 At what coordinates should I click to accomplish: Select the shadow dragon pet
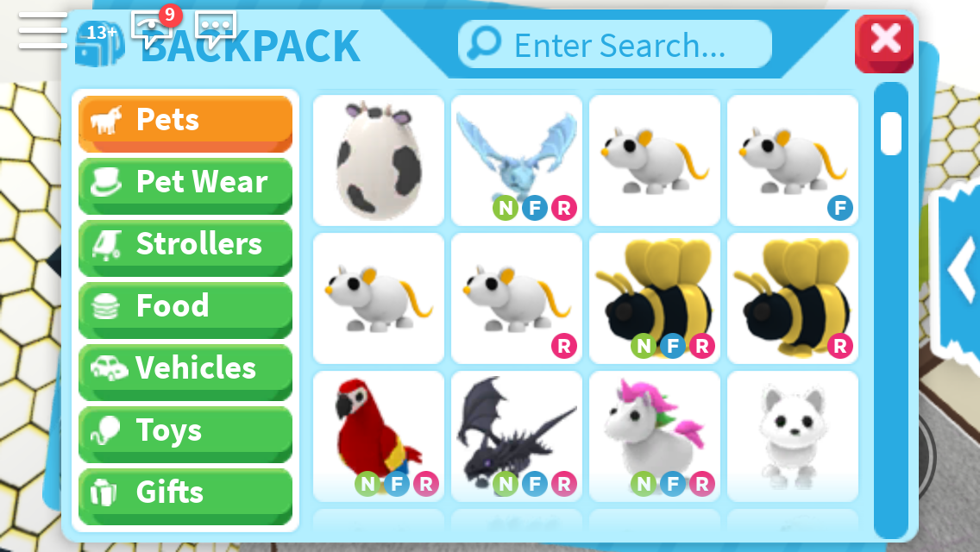517,436
